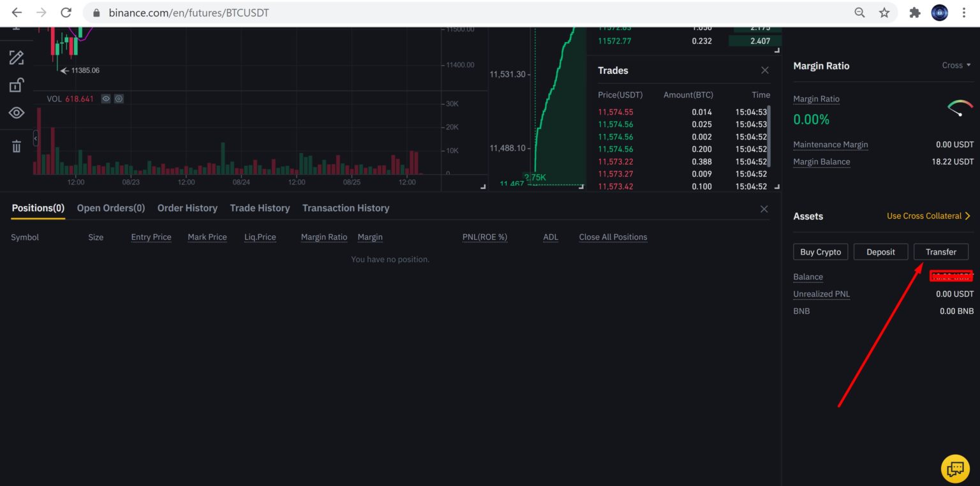
Task: Switch to the Positions(0) tab
Action: 38,208
